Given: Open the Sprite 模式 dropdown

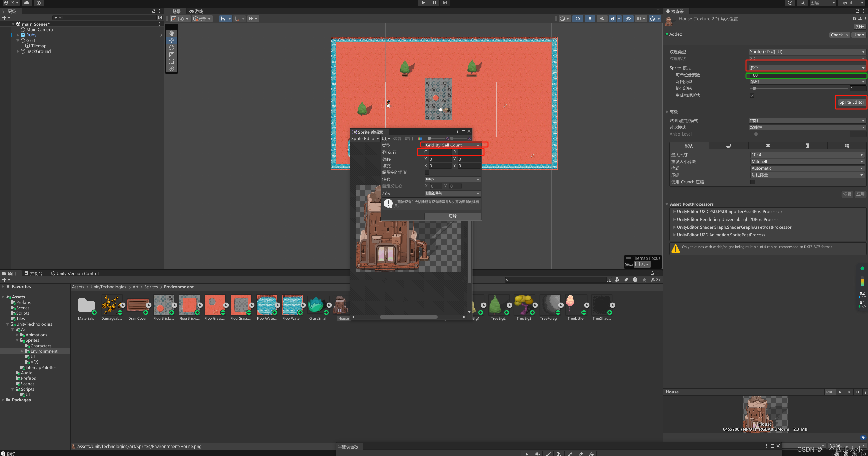Looking at the screenshot, I should 807,68.
